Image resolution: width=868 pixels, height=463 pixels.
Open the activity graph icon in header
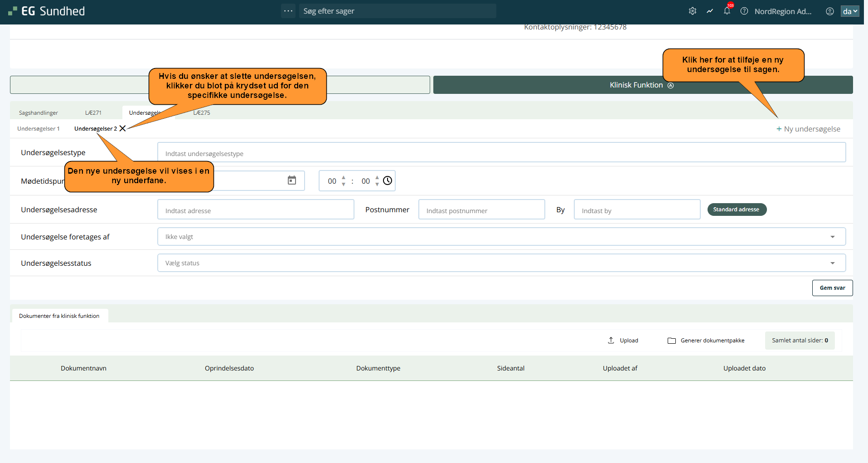[x=709, y=11]
